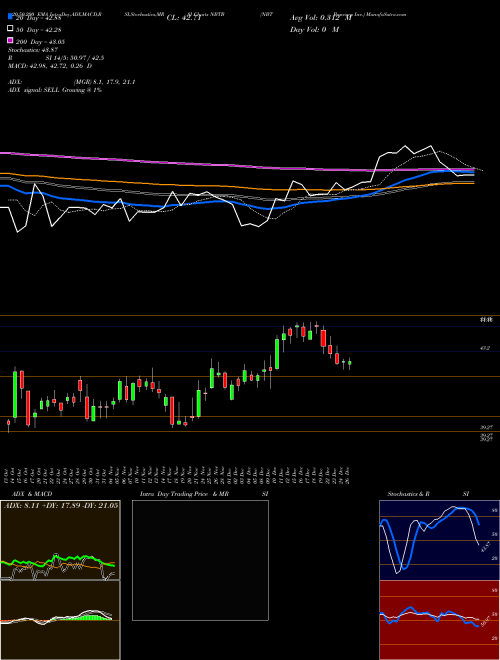Open the empty Intra Day Trading Price chart
The height and width of the screenshot is (660, 500).
coord(200,560)
